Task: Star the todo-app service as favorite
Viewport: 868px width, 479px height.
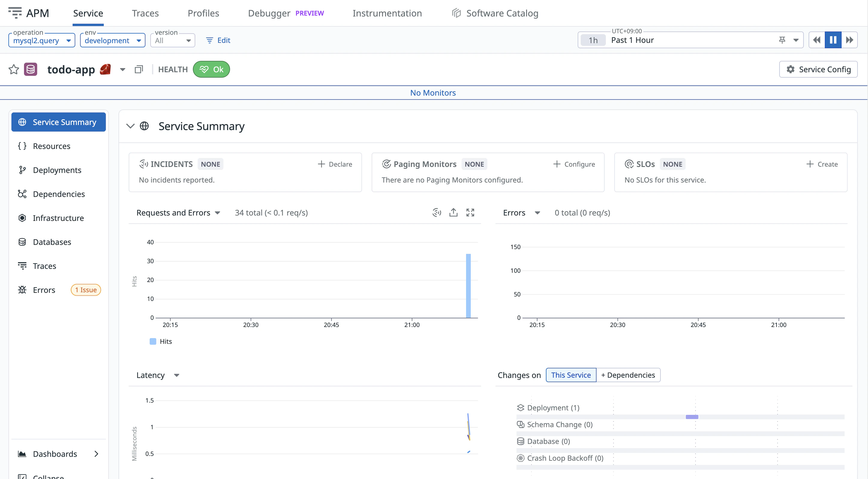Action: pos(14,69)
